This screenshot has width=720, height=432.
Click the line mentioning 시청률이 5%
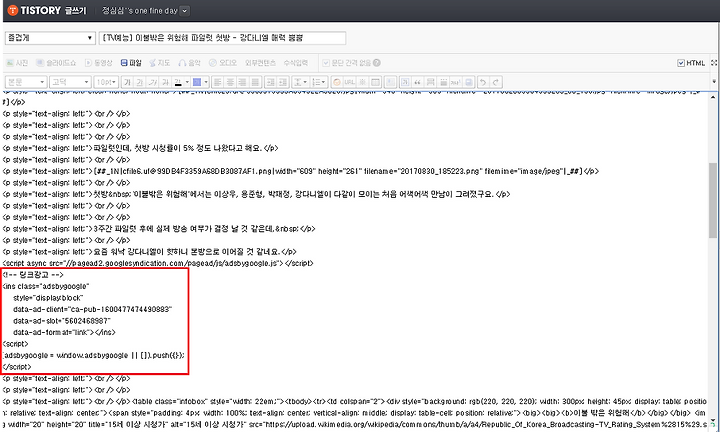tap(141, 148)
